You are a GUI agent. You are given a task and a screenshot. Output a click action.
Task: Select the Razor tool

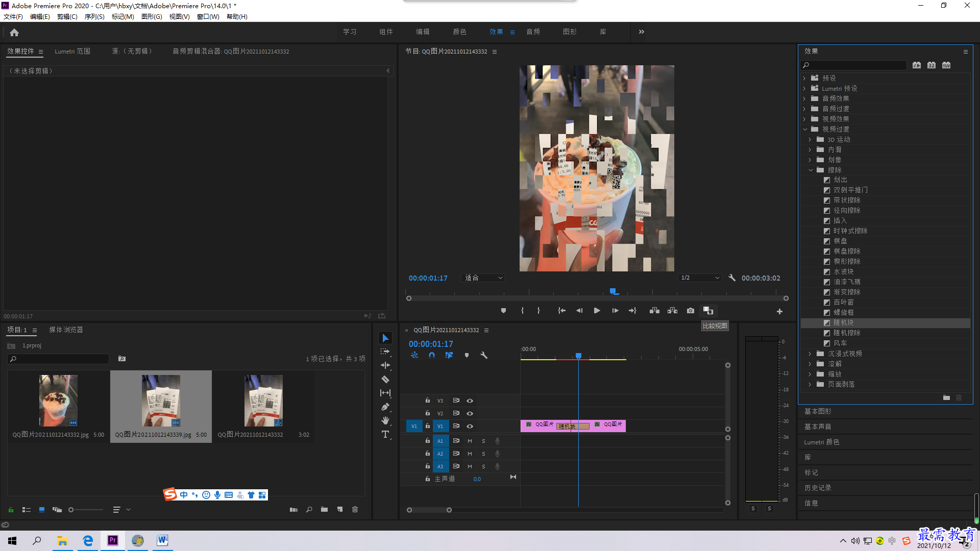(385, 379)
